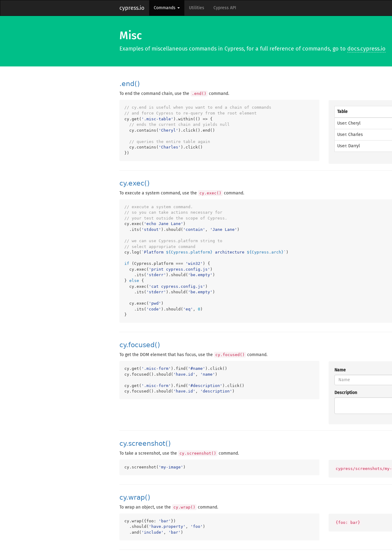Image resolution: width=392 pixels, height=556 pixels.
Task: Click the Description field label
Action: (x=346, y=393)
